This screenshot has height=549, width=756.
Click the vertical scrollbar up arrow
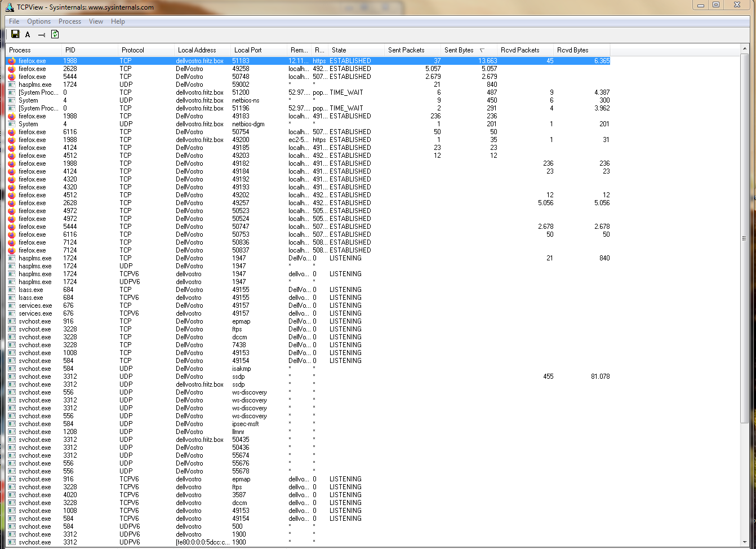click(744, 50)
